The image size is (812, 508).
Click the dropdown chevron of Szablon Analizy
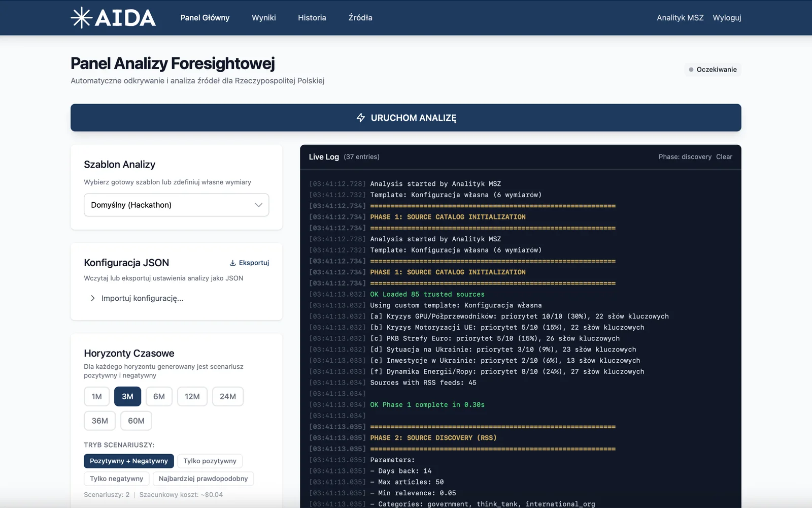(258, 205)
